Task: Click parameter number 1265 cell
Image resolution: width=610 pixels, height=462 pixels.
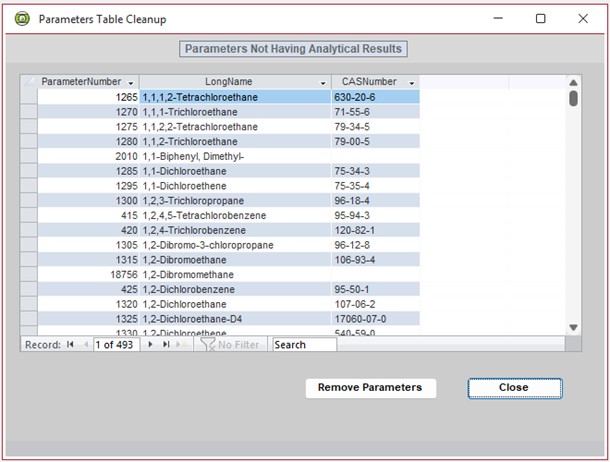Action: click(x=88, y=97)
